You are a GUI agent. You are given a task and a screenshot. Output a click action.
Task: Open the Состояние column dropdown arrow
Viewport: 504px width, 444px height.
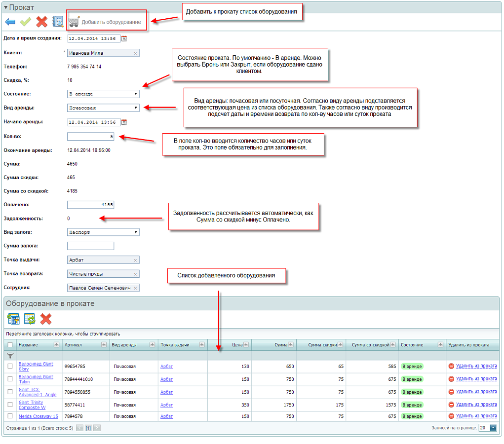[440, 345]
